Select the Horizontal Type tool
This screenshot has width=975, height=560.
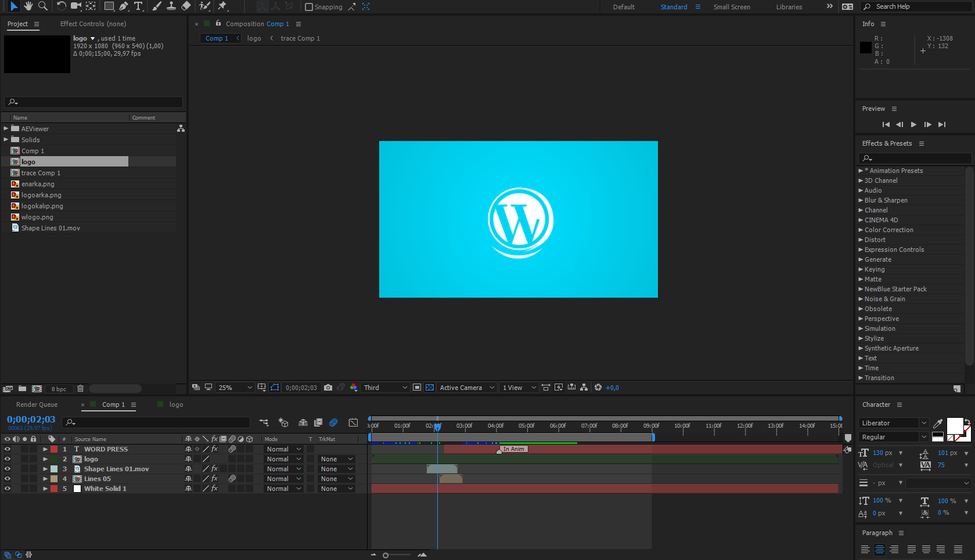[138, 6]
